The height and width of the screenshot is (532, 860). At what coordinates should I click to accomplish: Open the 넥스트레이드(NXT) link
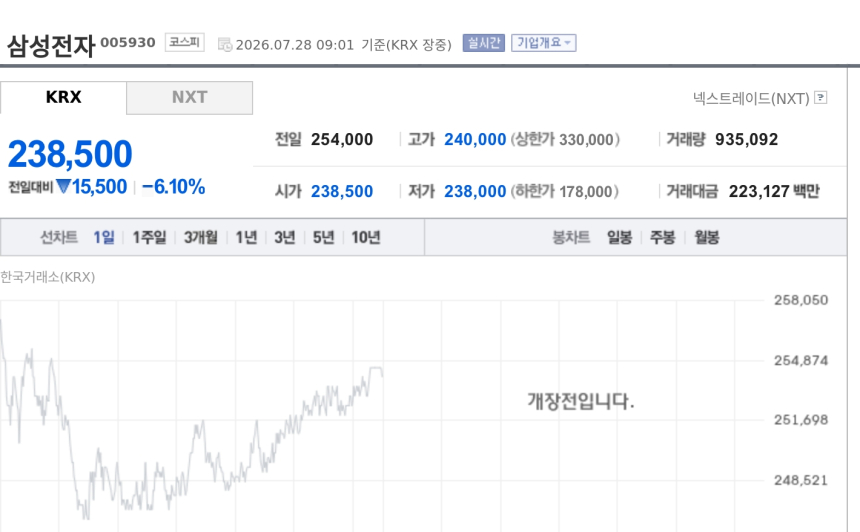[751, 98]
